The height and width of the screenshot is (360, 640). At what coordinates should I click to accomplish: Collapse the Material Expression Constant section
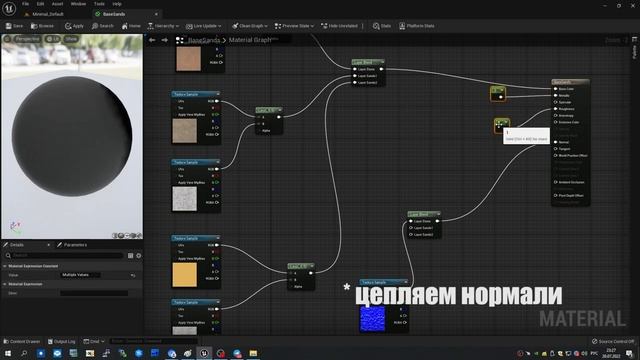pyautogui.click(x=5, y=266)
